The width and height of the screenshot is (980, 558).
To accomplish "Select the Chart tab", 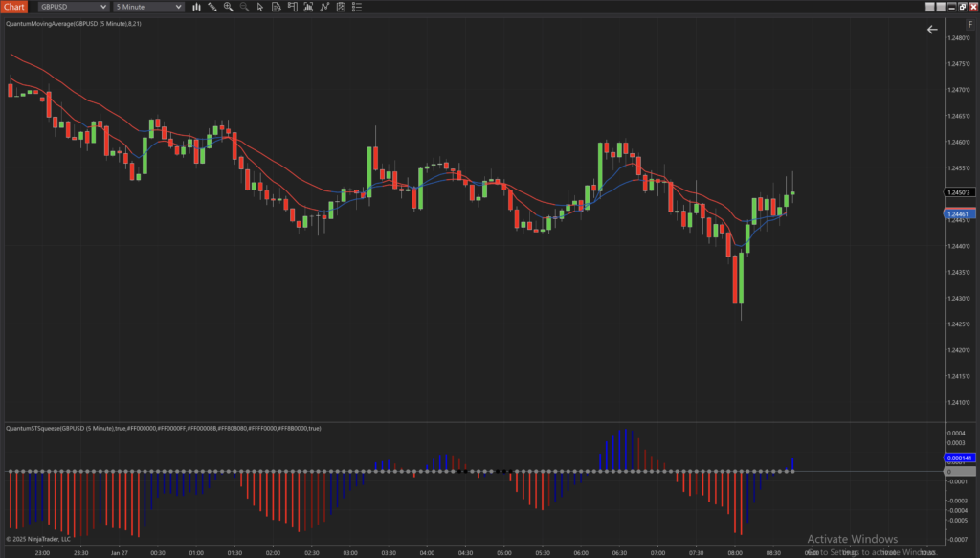I will tap(13, 7).
